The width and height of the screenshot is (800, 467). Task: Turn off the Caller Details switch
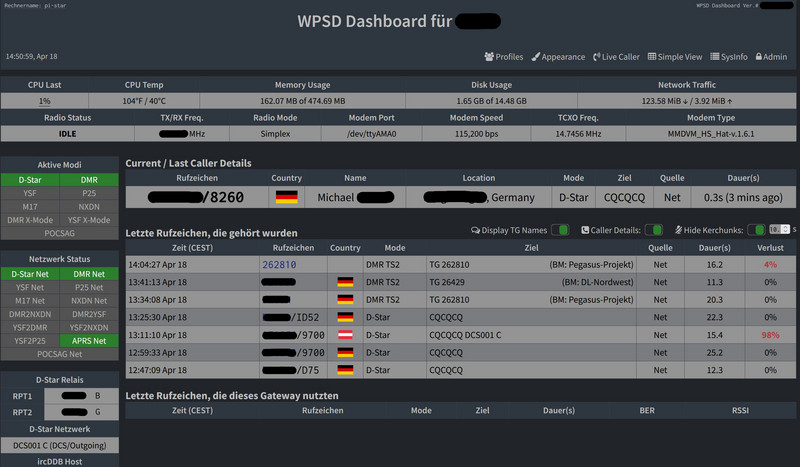pos(654,230)
